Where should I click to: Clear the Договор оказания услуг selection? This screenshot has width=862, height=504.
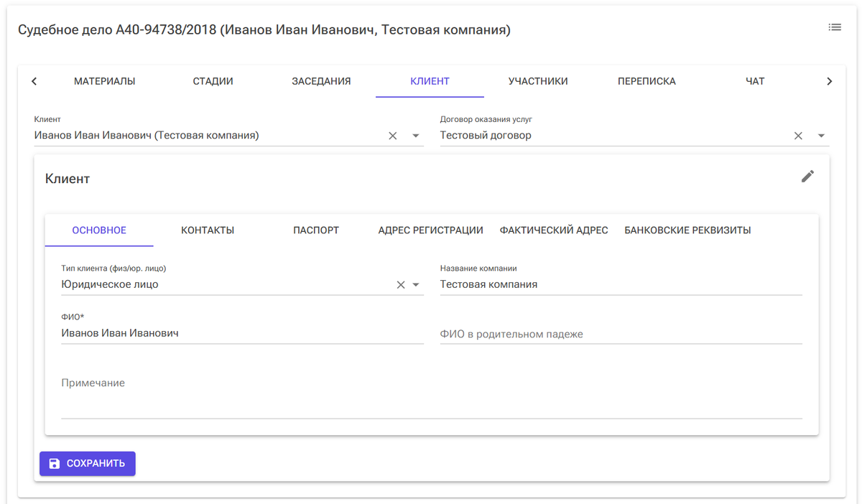(x=798, y=136)
